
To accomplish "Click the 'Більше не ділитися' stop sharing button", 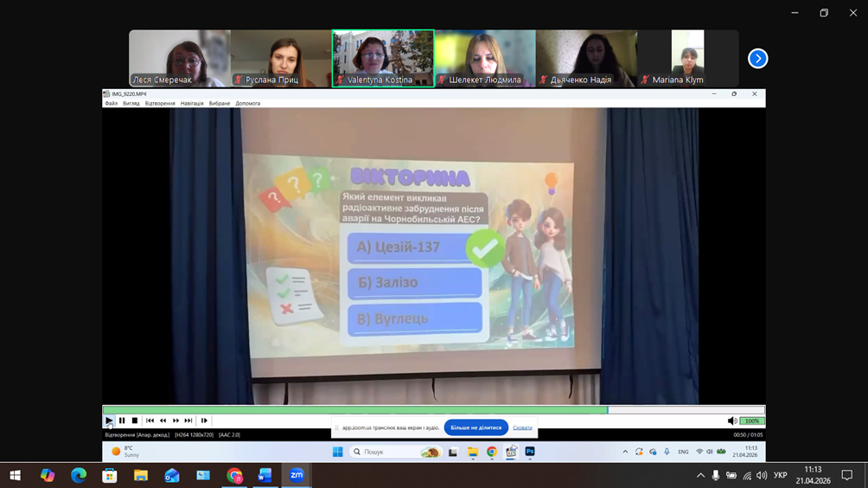I will 475,427.
